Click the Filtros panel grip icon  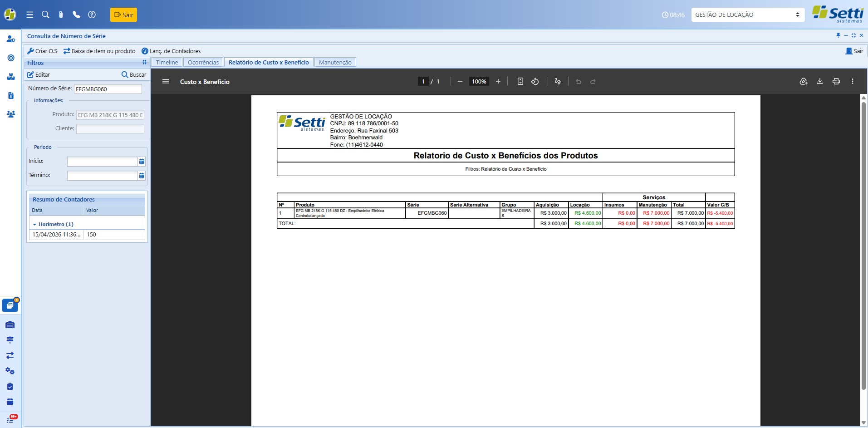144,63
